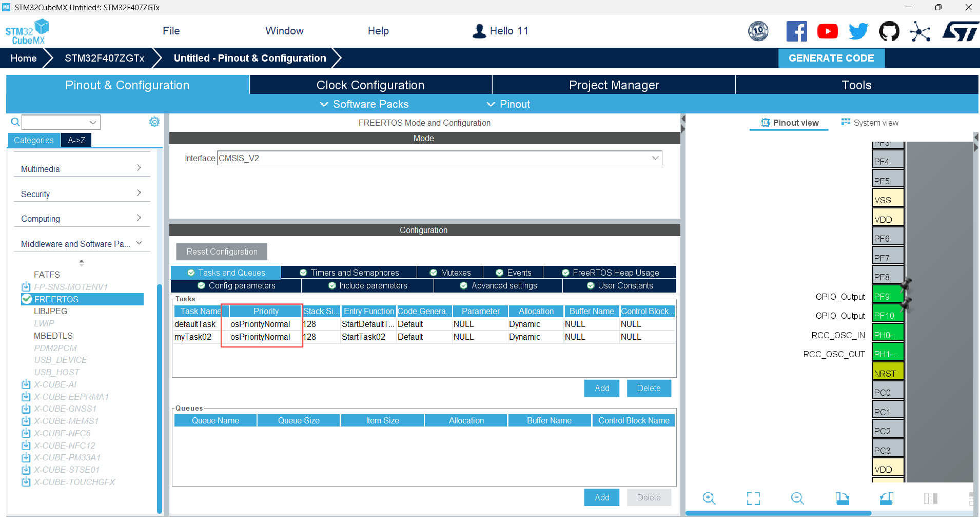Click Delete under the Tasks table

[649, 388]
